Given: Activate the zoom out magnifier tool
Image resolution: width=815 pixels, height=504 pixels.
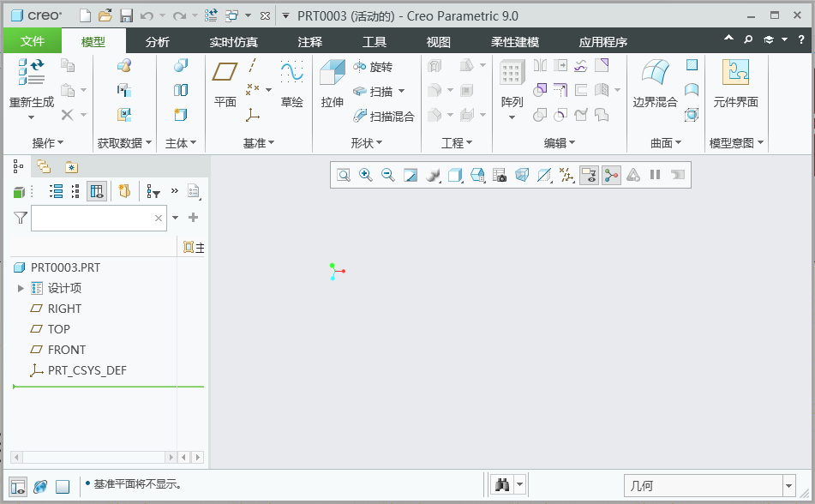Looking at the screenshot, I should 388,175.
